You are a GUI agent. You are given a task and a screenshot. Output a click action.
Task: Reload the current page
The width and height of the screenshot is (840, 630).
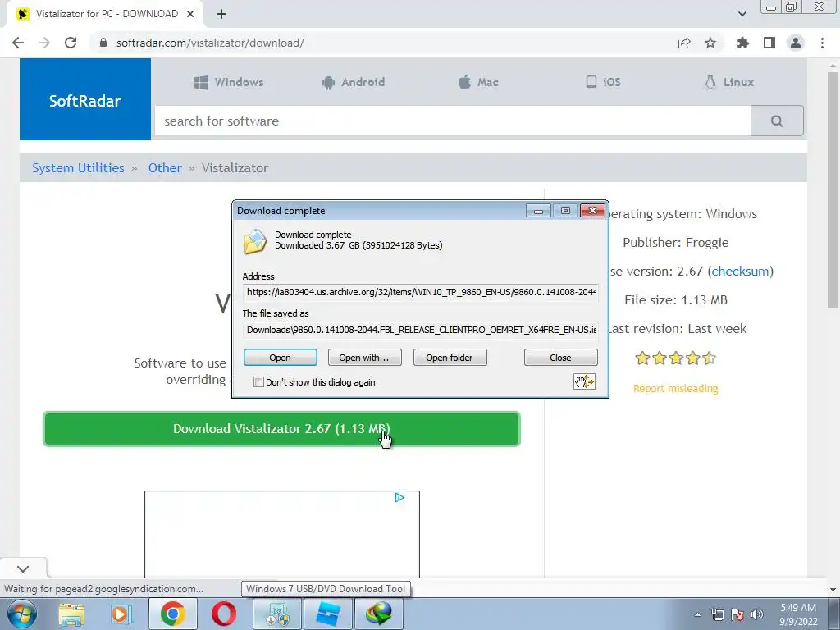[x=71, y=43]
